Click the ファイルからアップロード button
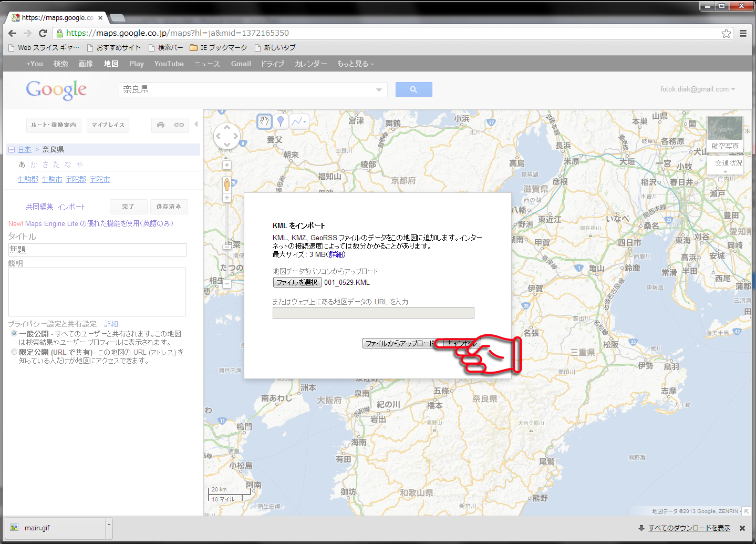The width and height of the screenshot is (756, 544). 400,343
